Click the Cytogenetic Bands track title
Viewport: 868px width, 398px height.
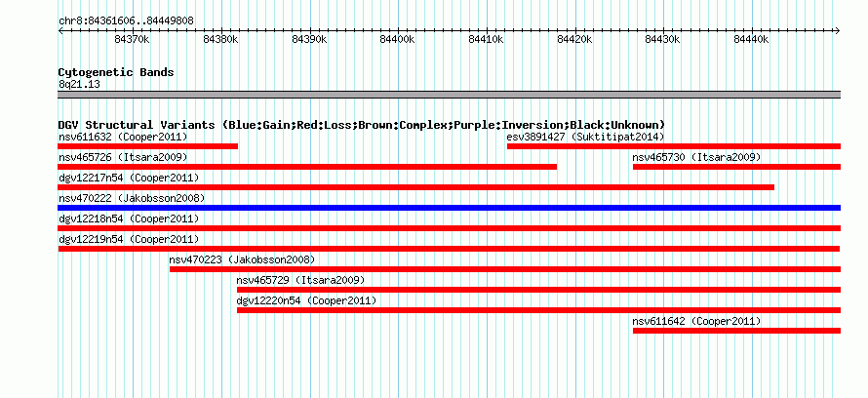[x=116, y=72]
